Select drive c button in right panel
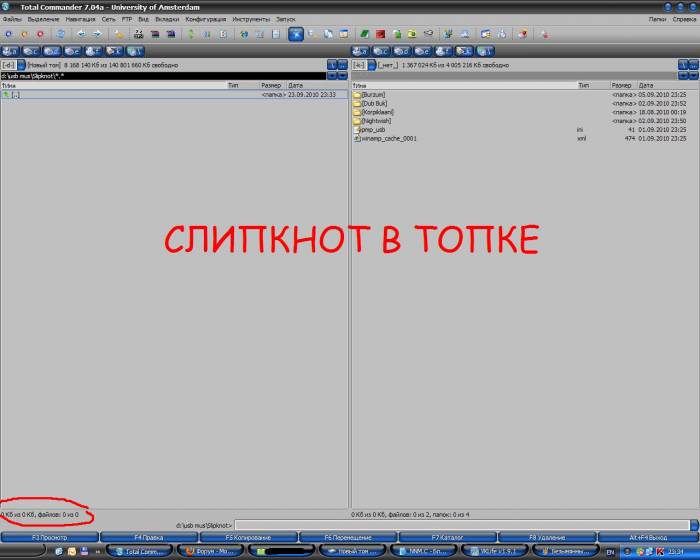Screen dimensions: 700x560 [382, 51]
